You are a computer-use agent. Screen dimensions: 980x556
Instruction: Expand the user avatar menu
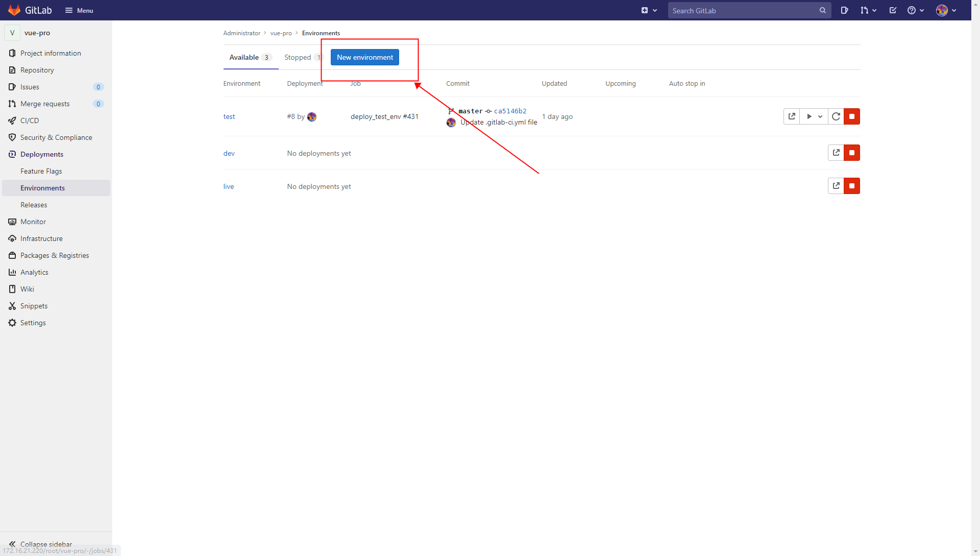click(946, 10)
